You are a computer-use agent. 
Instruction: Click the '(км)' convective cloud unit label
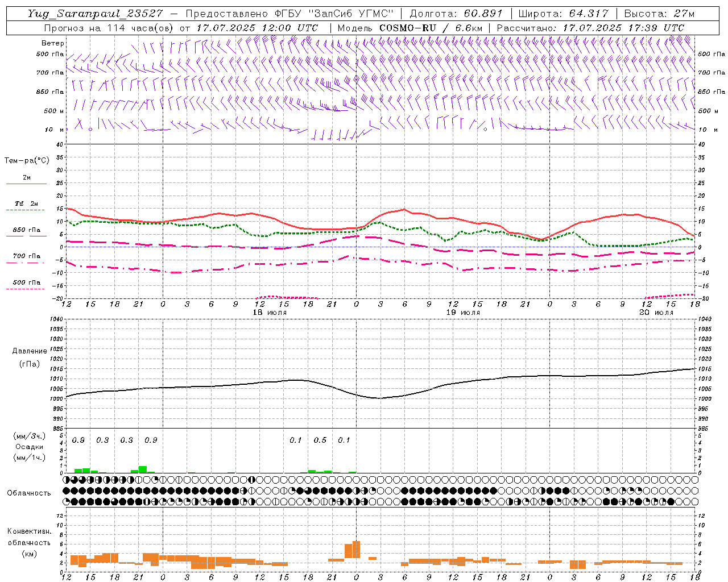click(x=29, y=554)
